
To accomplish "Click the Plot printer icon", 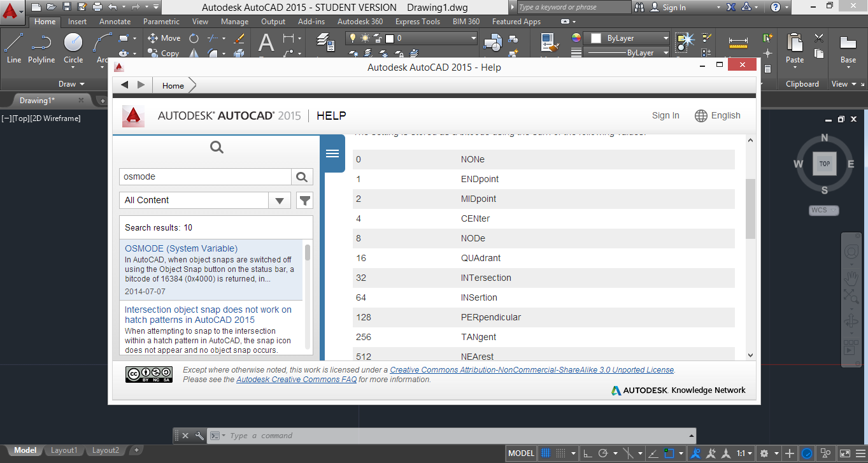I will [x=97, y=7].
